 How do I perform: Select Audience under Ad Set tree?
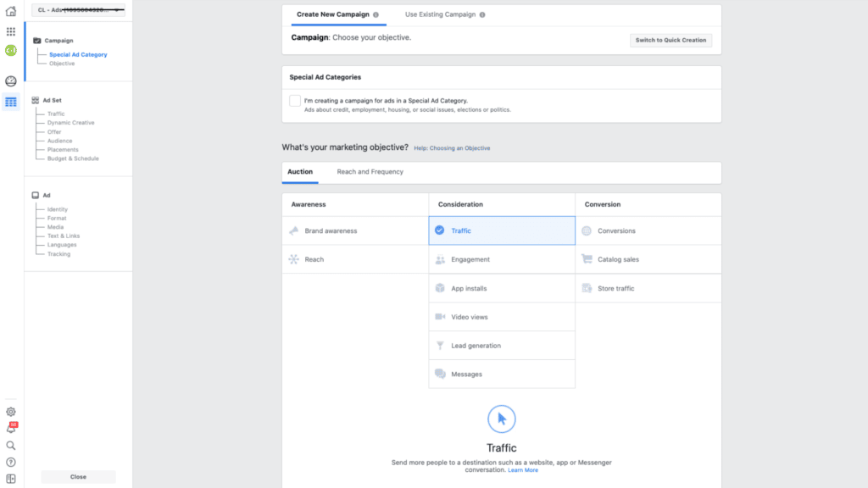click(59, 141)
